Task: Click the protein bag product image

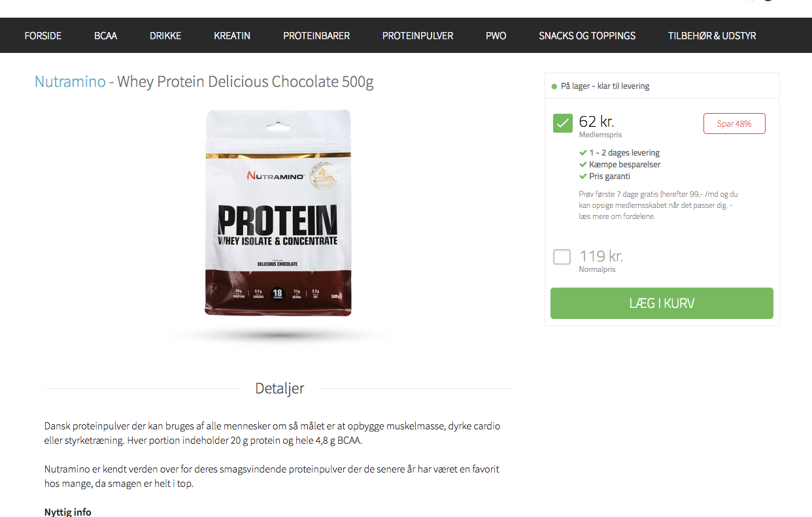Action: [279, 213]
